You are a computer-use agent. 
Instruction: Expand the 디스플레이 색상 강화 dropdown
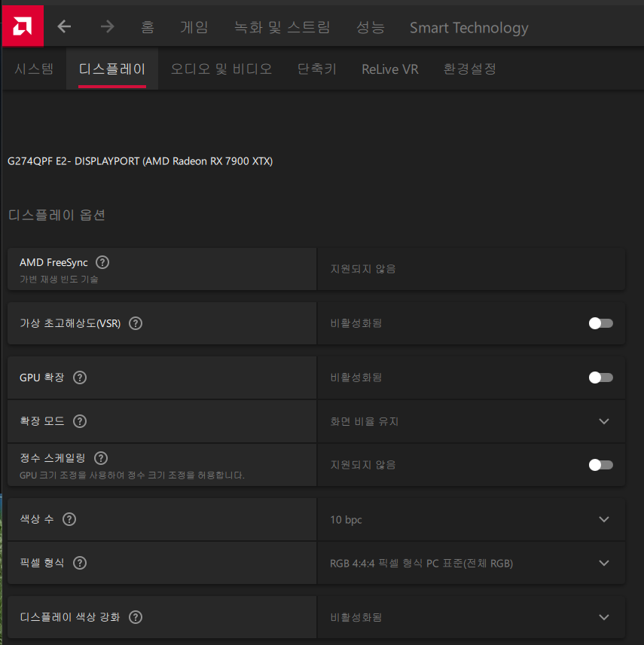(603, 617)
